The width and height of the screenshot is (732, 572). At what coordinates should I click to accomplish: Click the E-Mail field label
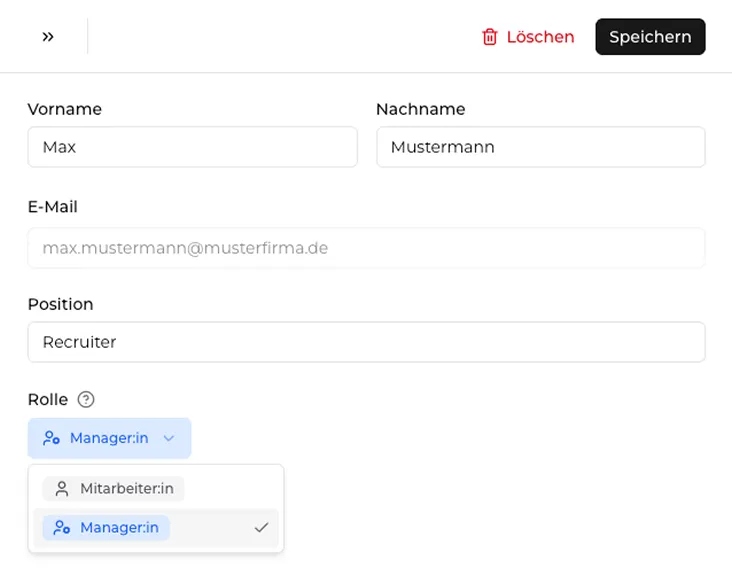53,207
